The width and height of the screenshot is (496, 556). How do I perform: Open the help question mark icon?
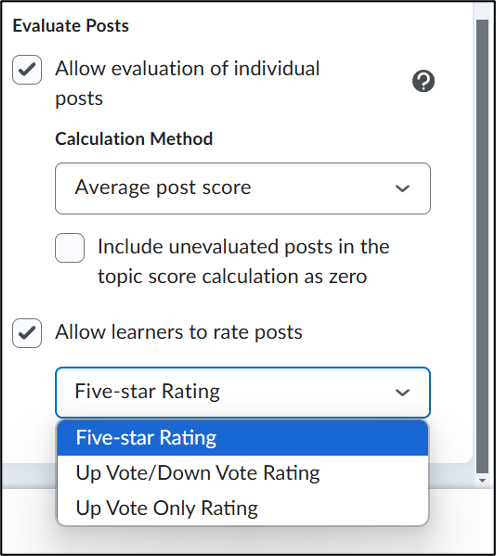423,81
